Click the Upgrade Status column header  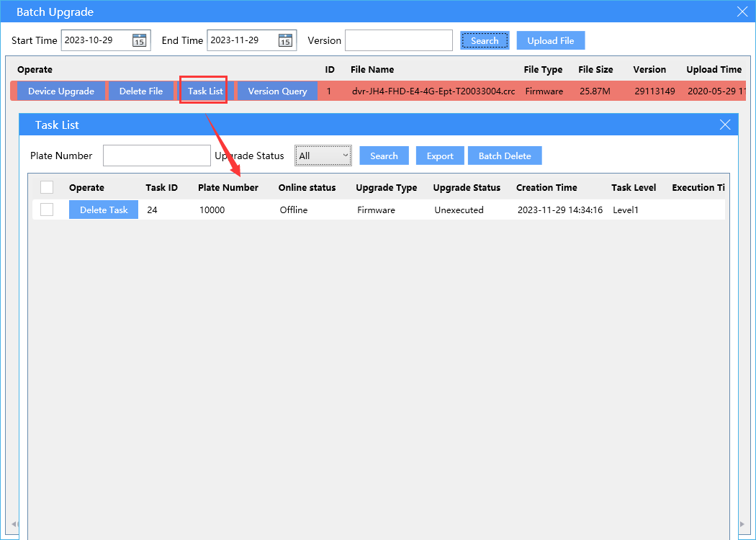click(467, 187)
